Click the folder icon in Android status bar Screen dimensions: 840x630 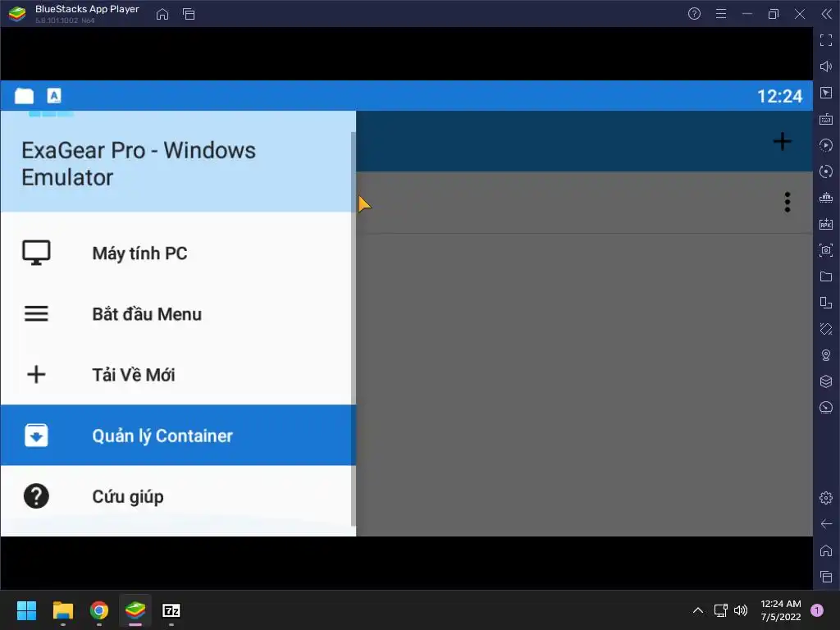coord(24,96)
